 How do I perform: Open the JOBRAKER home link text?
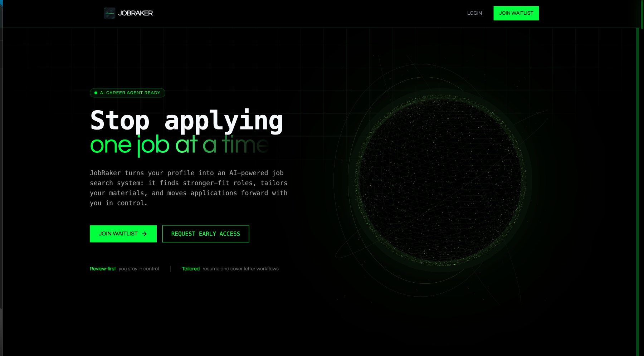click(135, 13)
